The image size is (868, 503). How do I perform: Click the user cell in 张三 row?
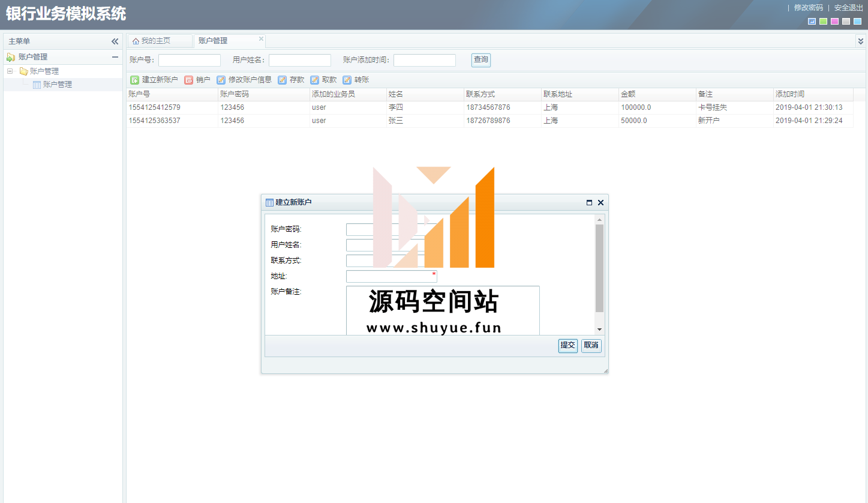click(349, 121)
